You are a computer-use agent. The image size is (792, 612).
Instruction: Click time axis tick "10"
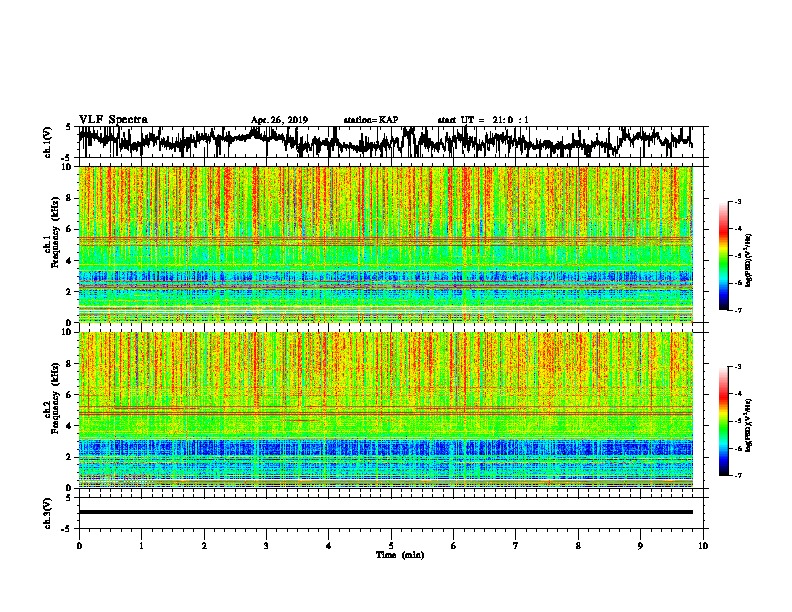tap(703, 546)
